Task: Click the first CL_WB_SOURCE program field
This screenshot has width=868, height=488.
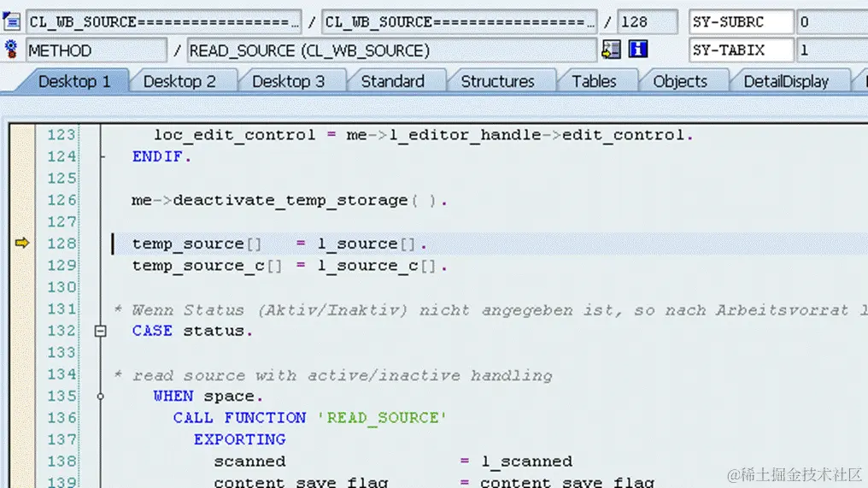Action: [163, 22]
